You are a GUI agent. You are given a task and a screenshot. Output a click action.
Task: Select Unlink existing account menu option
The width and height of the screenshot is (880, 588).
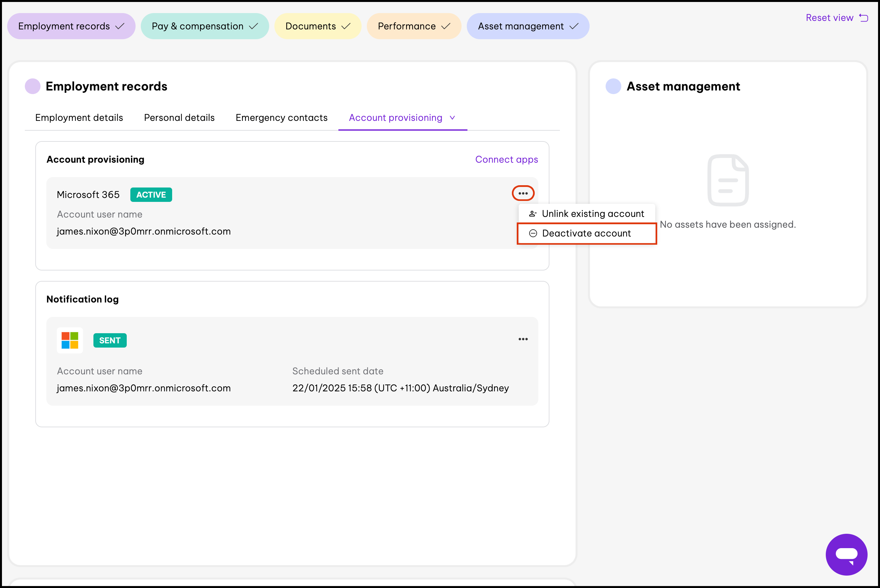[x=593, y=214]
